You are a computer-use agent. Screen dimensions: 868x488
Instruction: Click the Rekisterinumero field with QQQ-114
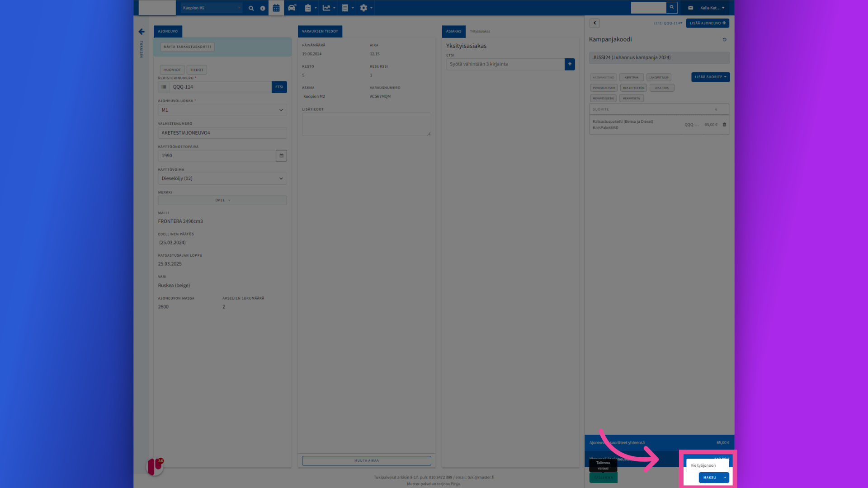point(221,87)
